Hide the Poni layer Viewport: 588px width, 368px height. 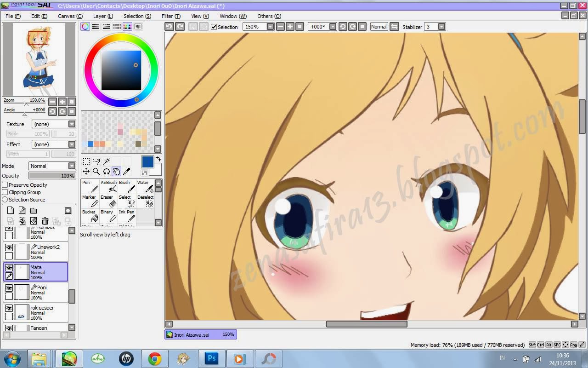click(x=9, y=288)
